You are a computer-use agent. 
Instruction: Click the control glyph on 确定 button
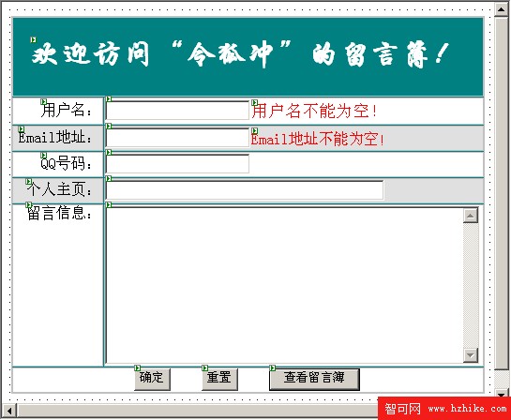(137, 368)
